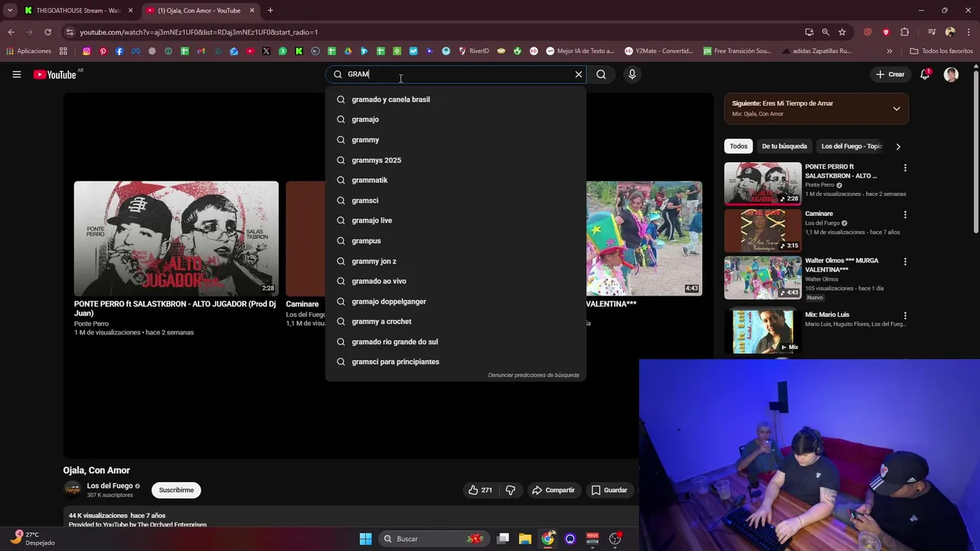The height and width of the screenshot is (551, 980).
Task: Select suggestion 'grammy a crochet'
Action: (456, 321)
